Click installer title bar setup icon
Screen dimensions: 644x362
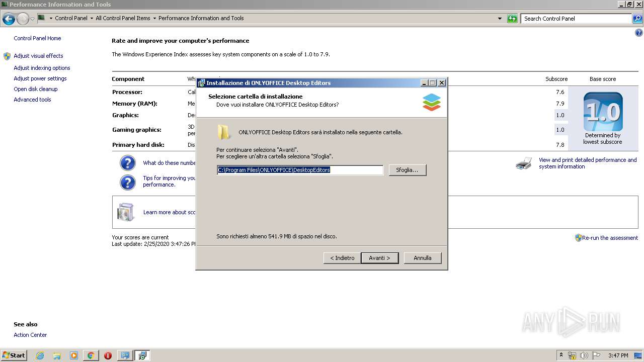coord(202,83)
